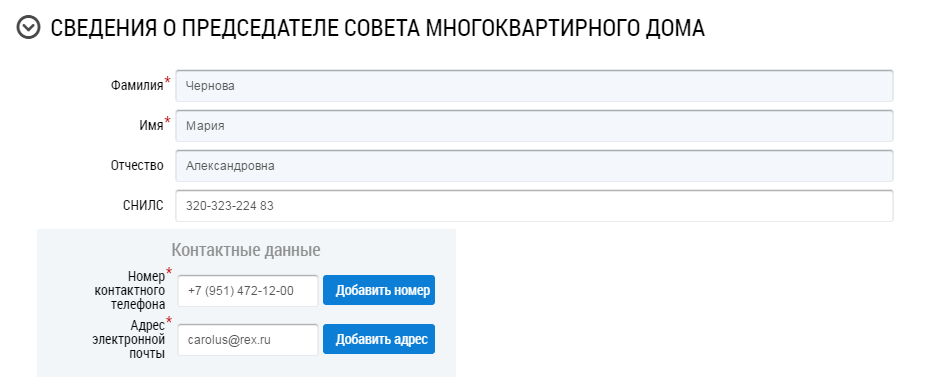Click the 'Добавить номер' button
The width and height of the screenshot is (941, 388).
coord(379,290)
